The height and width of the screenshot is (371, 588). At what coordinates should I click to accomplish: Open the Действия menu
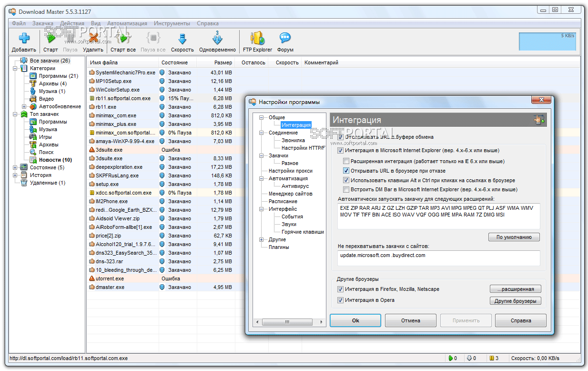coord(72,23)
